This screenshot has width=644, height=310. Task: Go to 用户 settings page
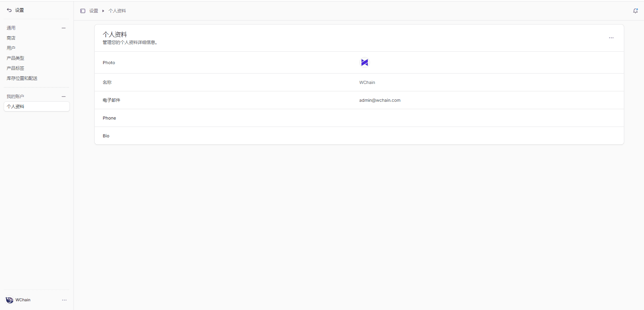(x=11, y=48)
